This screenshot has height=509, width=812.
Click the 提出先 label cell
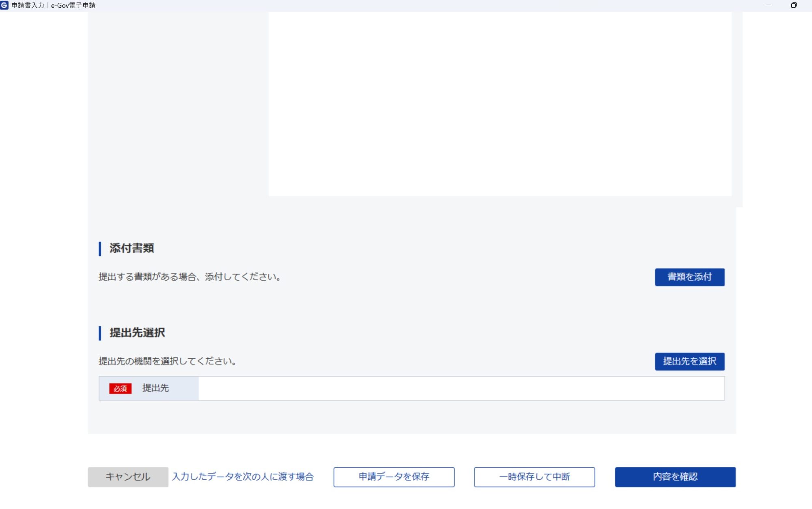pos(155,388)
